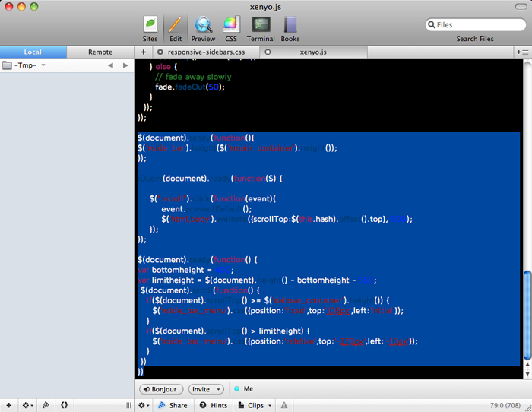
Task: Click the 79:0 (708) cursor position
Action: (x=505, y=405)
